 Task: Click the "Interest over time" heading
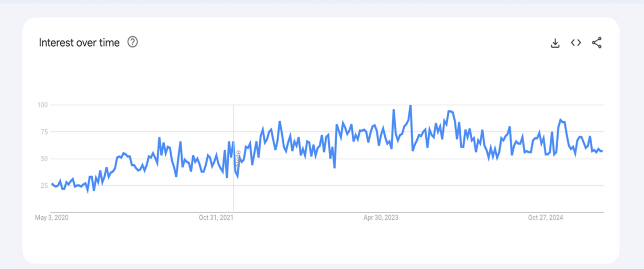pos(79,42)
